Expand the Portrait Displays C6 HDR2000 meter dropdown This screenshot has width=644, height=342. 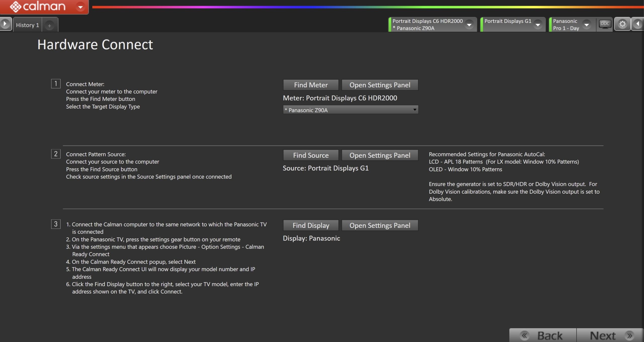469,25
